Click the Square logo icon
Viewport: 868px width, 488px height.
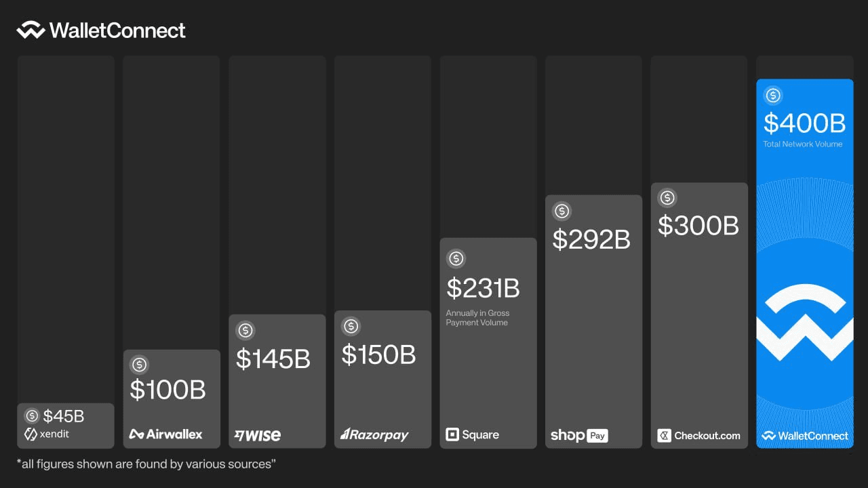pyautogui.click(x=452, y=434)
